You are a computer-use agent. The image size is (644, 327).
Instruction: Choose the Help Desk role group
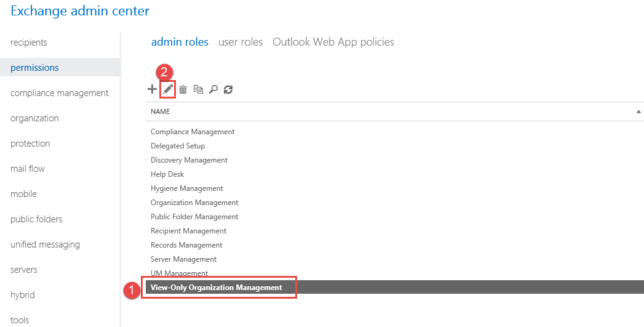167,174
